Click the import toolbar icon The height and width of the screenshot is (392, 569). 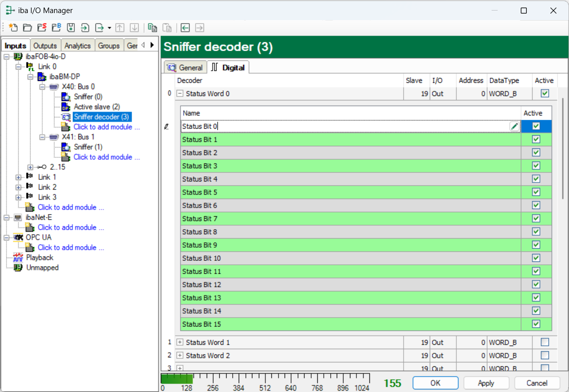[85, 28]
